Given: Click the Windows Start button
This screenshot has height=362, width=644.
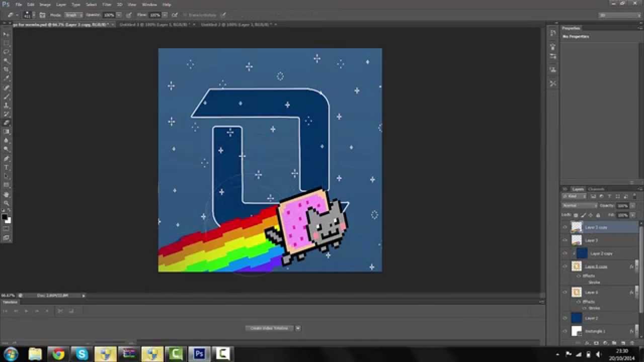Looking at the screenshot, I should coord(11,354).
